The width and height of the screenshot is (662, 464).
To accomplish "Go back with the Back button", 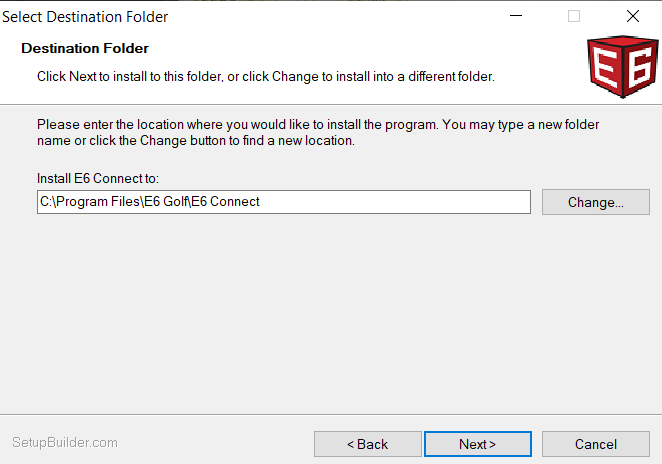I will 367,444.
